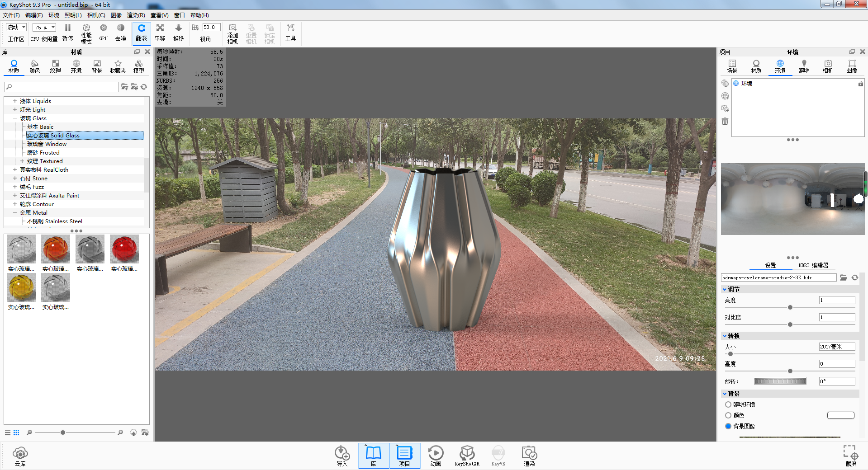
Task: Open 渲染(R) menu
Action: pos(136,15)
